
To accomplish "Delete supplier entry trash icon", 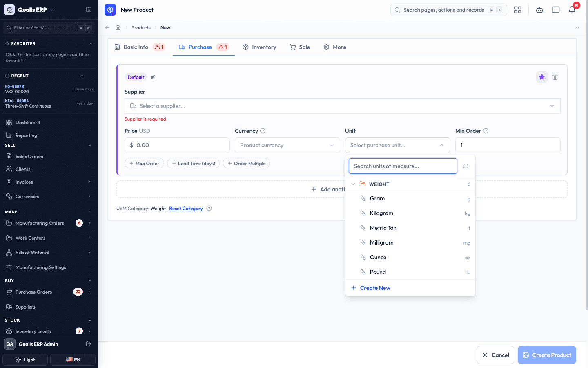I will [555, 77].
